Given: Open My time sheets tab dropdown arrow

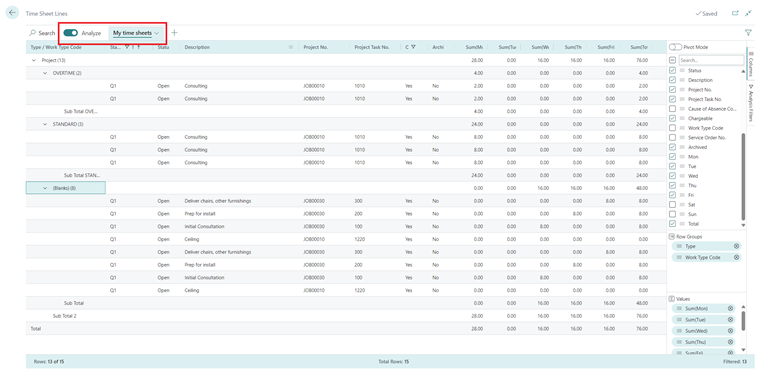Looking at the screenshot, I should coord(157,33).
